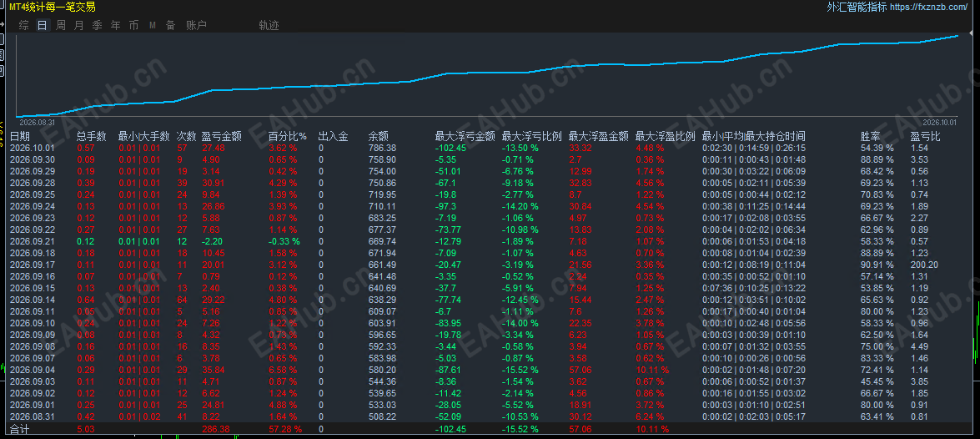Click the 总手数 column header
The width and height of the screenshot is (980, 439).
coord(91,136)
